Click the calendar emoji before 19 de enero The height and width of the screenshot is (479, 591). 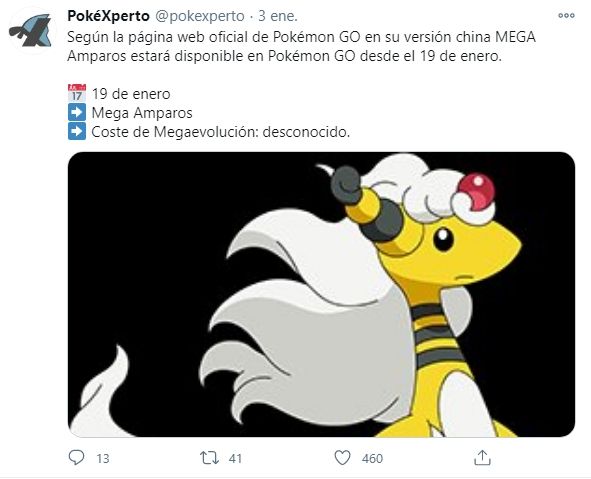click(x=77, y=93)
